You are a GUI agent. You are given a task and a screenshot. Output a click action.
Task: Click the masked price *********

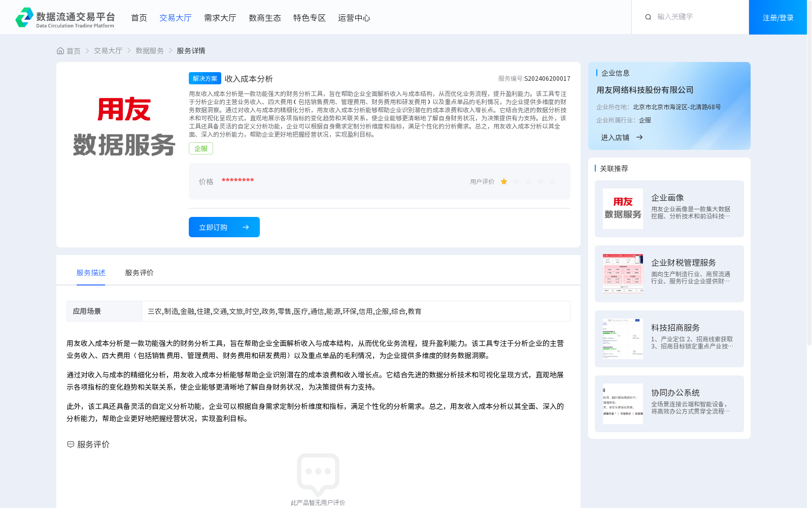[x=238, y=181]
